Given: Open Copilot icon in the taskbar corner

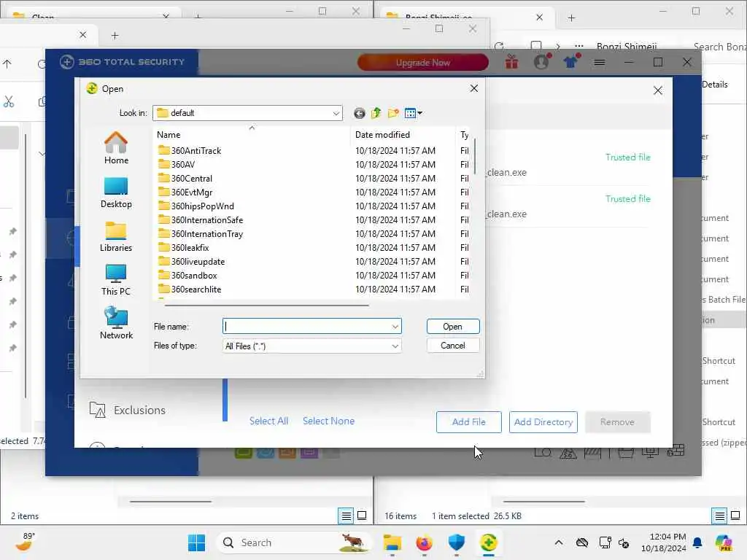Looking at the screenshot, I should 724,542.
